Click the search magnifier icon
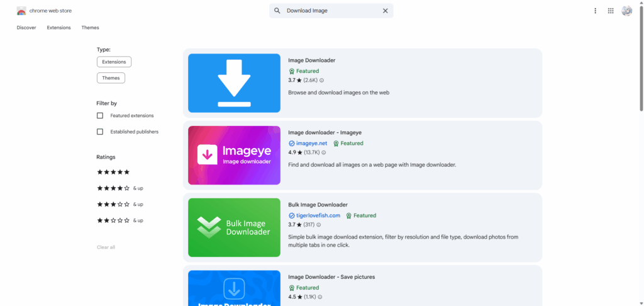Viewport: 644px width, 306px height. point(277,11)
